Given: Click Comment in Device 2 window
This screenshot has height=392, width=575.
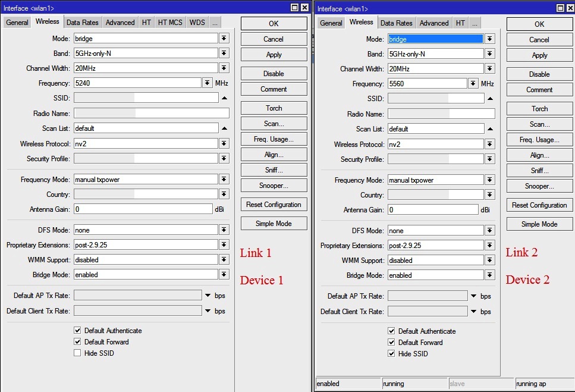Looking at the screenshot, I should 539,89.
